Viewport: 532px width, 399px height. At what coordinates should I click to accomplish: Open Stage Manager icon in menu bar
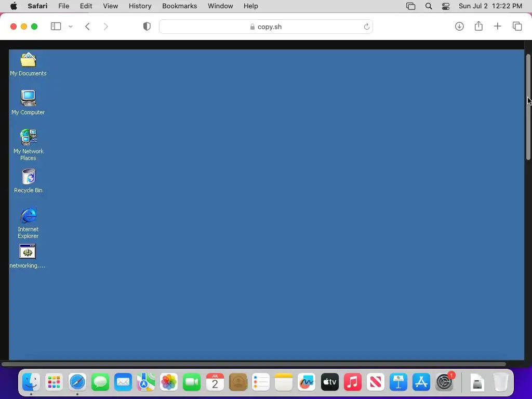410,6
